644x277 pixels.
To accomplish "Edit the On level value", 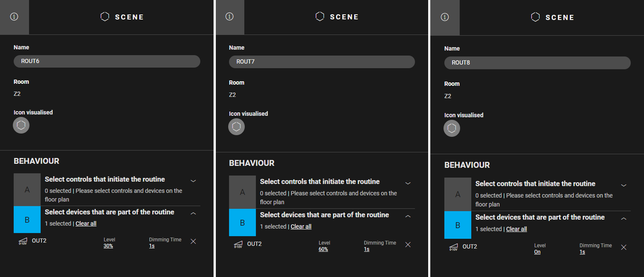I will click(x=537, y=252).
